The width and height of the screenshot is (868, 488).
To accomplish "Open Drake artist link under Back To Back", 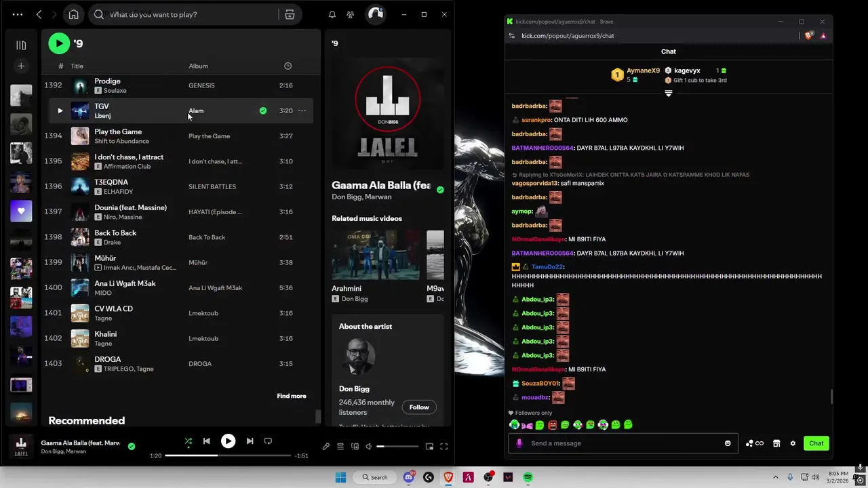I will 113,242.
